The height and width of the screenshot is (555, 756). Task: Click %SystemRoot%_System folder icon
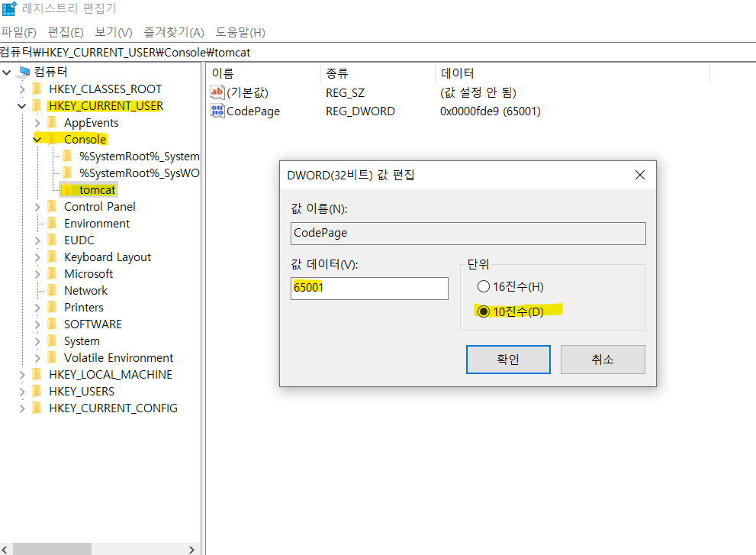(68, 156)
